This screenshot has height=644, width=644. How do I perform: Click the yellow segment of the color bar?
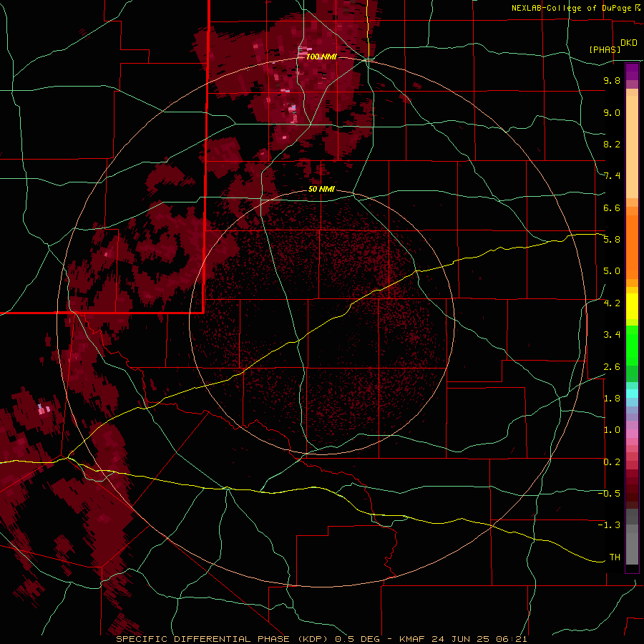coord(632,306)
